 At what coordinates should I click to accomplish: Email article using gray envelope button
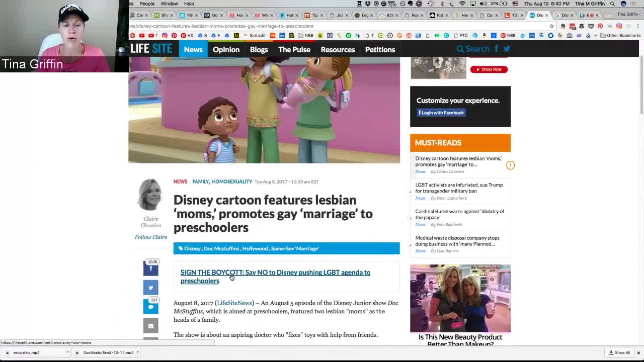click(150, 326)
